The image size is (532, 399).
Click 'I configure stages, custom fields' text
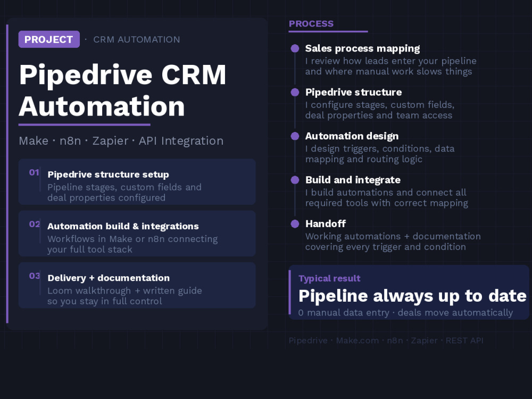(380, 105)
